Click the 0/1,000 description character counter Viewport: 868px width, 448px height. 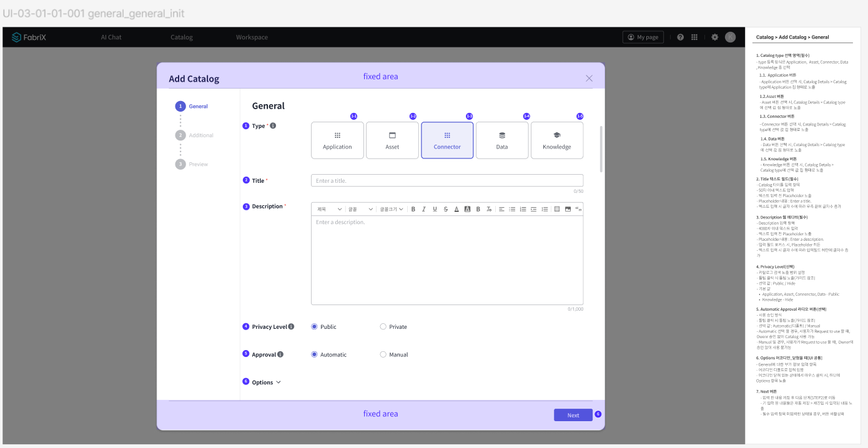pos(575,309)
